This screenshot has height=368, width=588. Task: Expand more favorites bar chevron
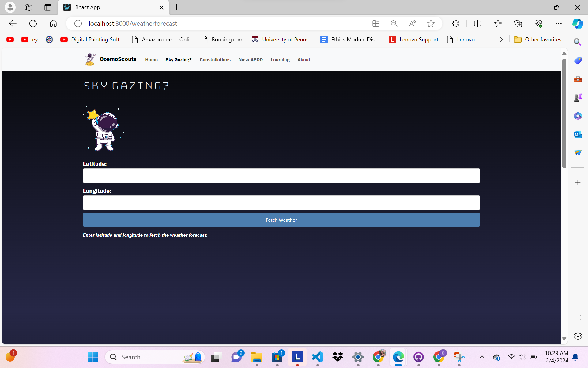[x=501, y=40]
